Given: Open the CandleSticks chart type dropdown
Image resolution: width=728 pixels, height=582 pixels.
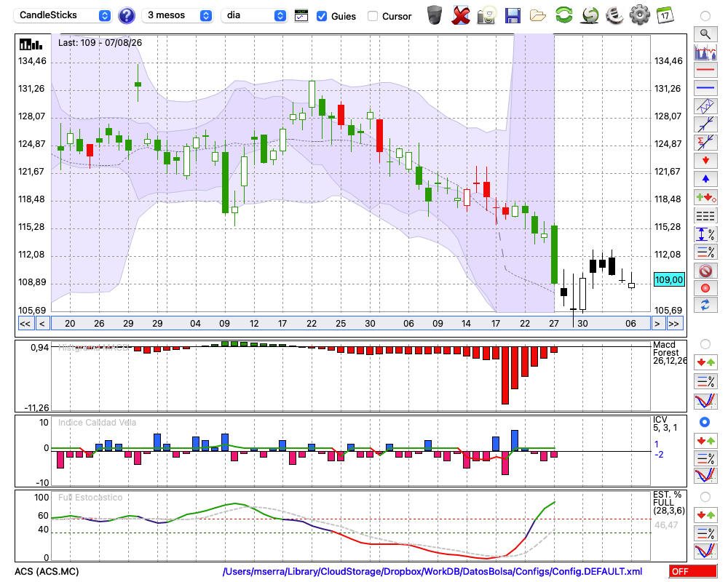Looking at the screenshot, I should pos(63,15).
